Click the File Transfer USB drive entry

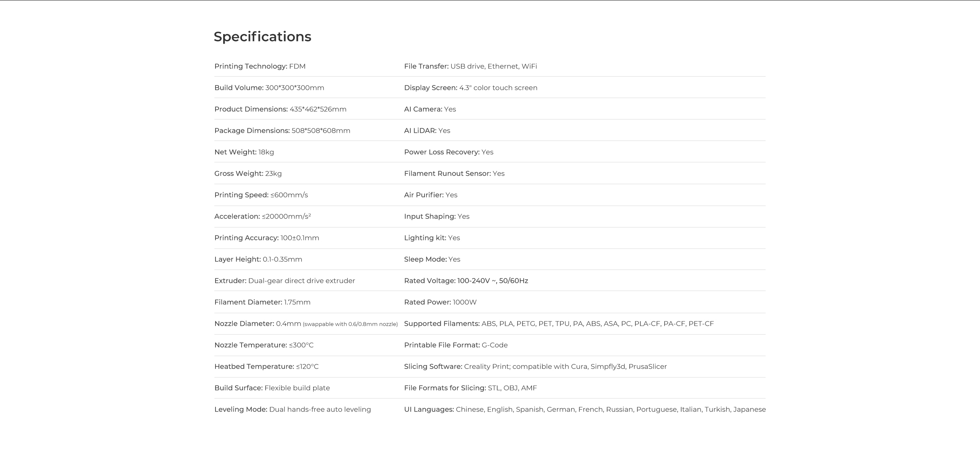(x=470, y=66)
